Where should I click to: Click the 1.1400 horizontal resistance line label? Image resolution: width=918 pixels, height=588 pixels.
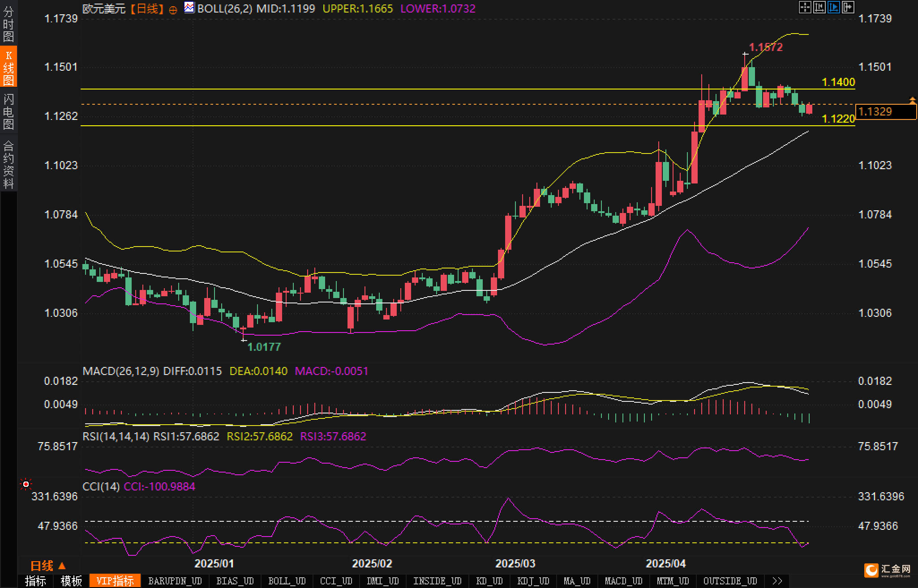(838, 82)
